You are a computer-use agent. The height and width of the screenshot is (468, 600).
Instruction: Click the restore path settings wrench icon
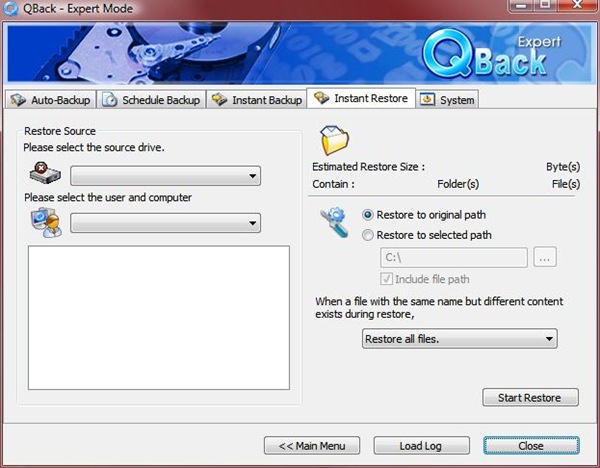(x=334, y=224)
